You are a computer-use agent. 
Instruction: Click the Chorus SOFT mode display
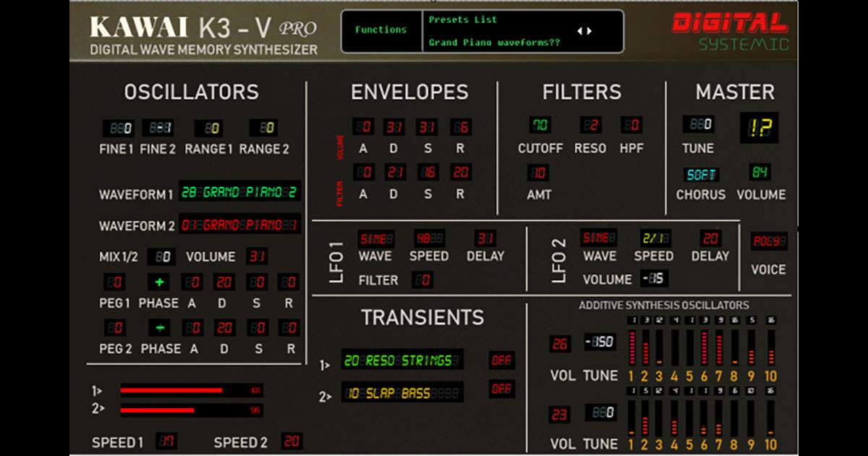[700, 174]
